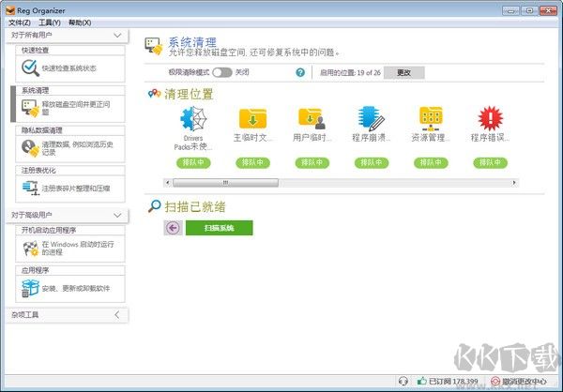The image size is (563, 392).
Task: Click the 扫描已就绪 magnifier icon
Action: click(x=155, y=206)
